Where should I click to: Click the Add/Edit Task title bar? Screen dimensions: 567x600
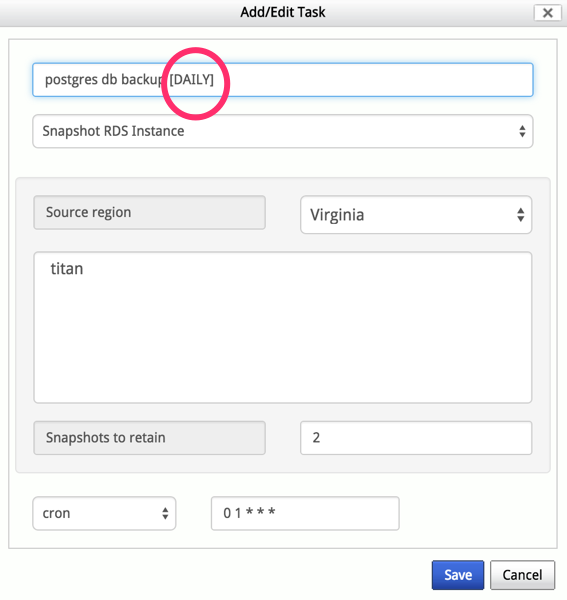click(x=283, y=12)
